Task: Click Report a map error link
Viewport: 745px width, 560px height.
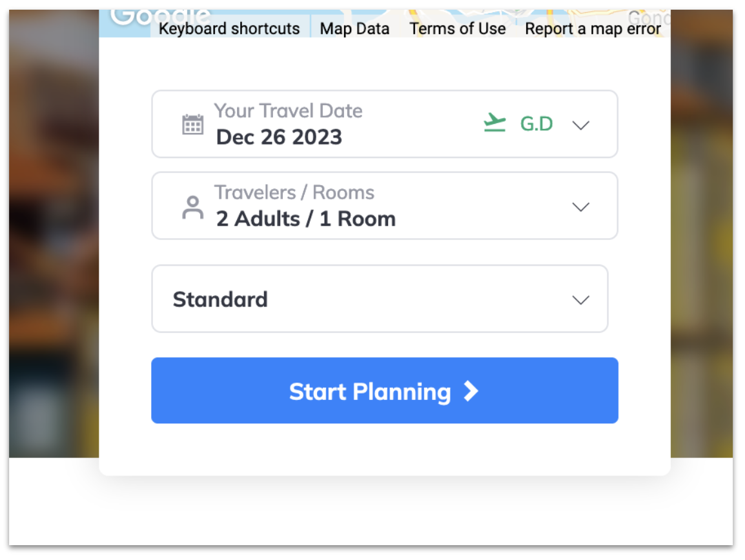Action: 593,28
